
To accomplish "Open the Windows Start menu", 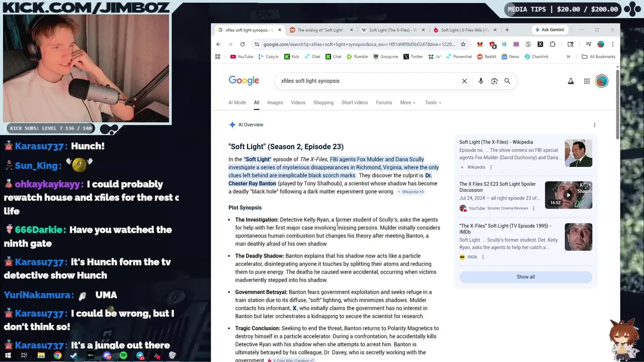I will [x=8, y=355].
